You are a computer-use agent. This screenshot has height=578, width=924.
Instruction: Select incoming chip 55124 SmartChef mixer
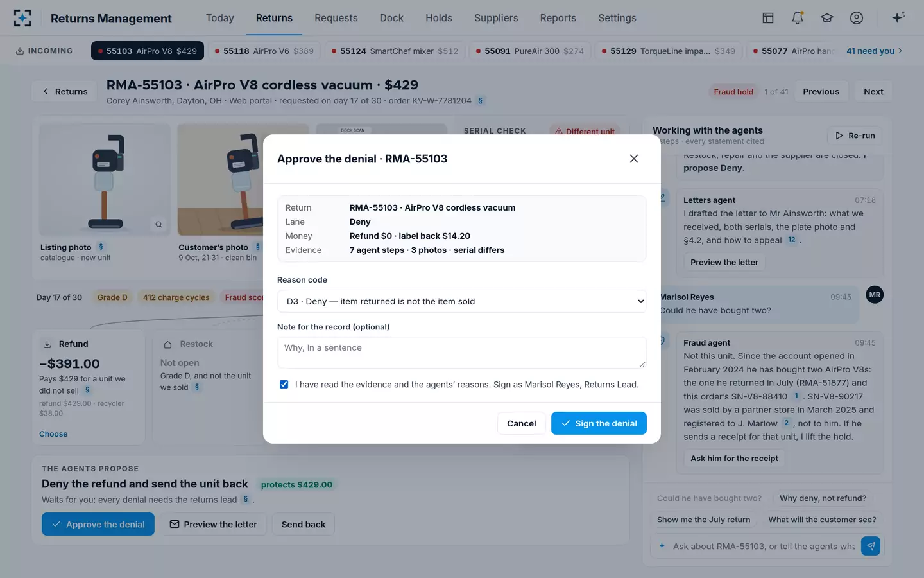coord(395,51)
